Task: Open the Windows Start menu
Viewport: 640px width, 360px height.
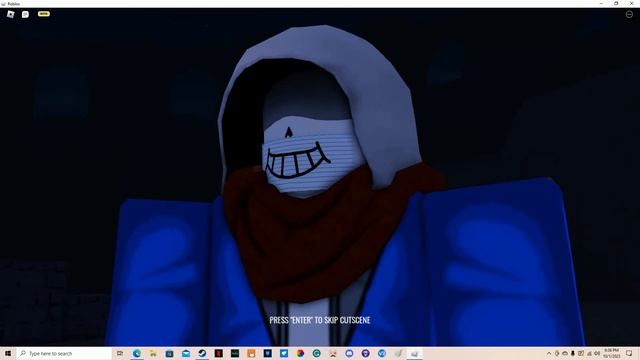Action: [x=8, y=353]
